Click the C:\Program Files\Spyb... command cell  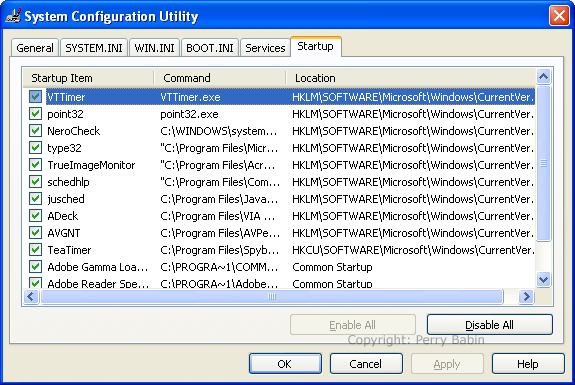pyautogui.click(x=220, y=250)
